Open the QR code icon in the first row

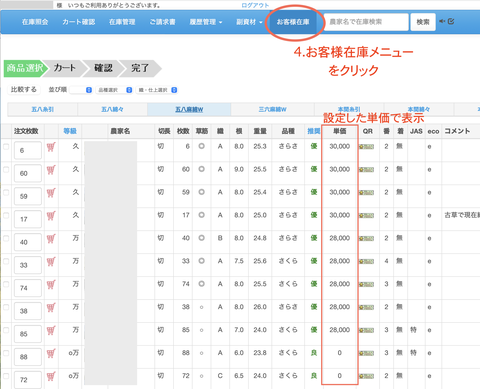pyautogui.click(x=366, y=147)
